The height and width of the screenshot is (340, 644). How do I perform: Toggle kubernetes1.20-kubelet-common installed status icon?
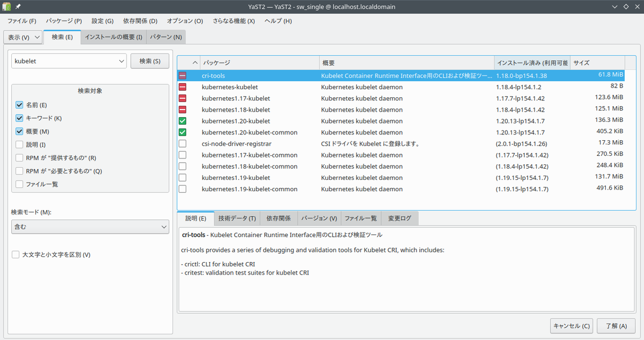tap(182, 132)
